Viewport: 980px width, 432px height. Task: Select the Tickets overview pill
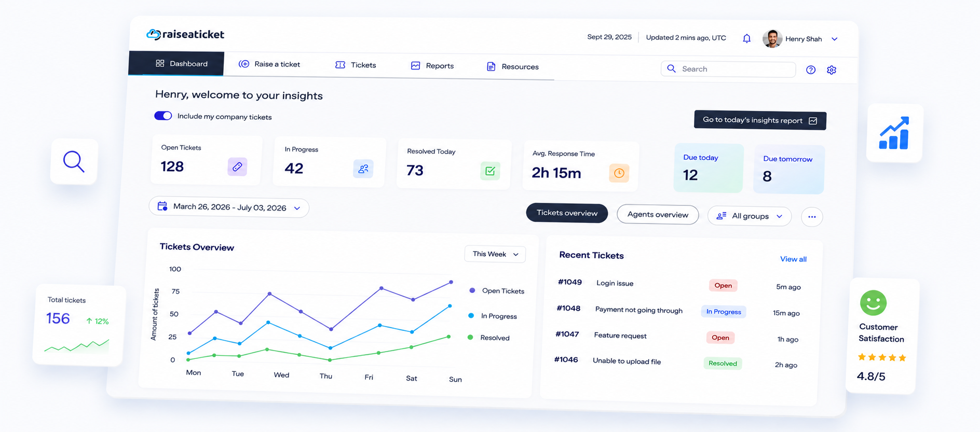(x=567, y=213)
